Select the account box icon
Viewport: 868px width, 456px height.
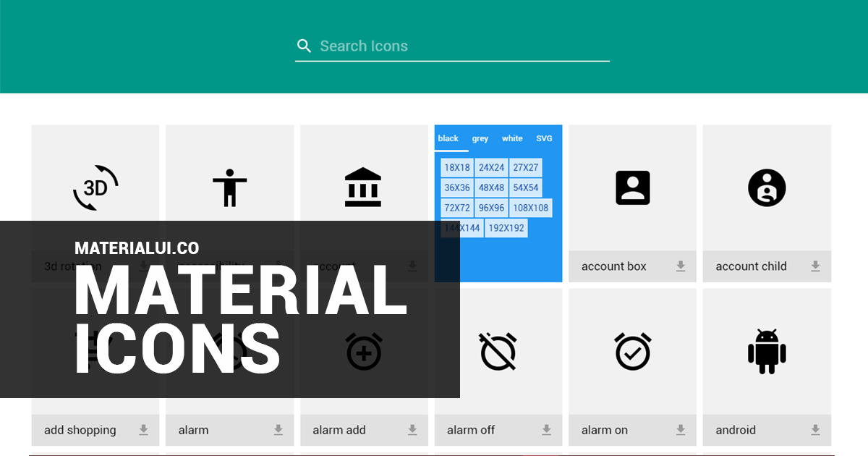click(x=632, y=187)
